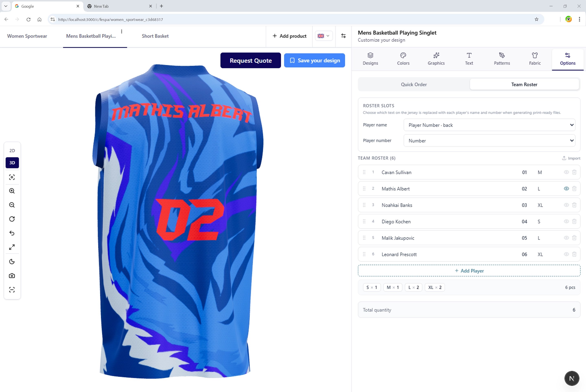586x392 pixels.
Task: Open the Colors tab
Action: click(403, 59)
